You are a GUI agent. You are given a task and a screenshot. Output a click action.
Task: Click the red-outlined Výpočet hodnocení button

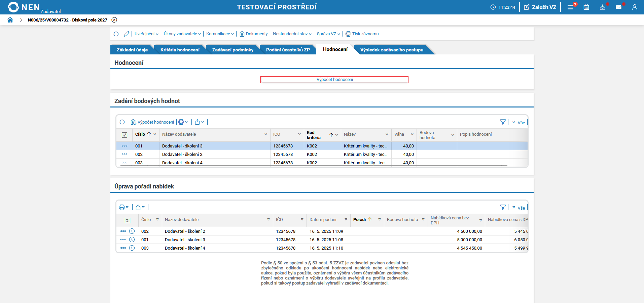tap(334, 80)
